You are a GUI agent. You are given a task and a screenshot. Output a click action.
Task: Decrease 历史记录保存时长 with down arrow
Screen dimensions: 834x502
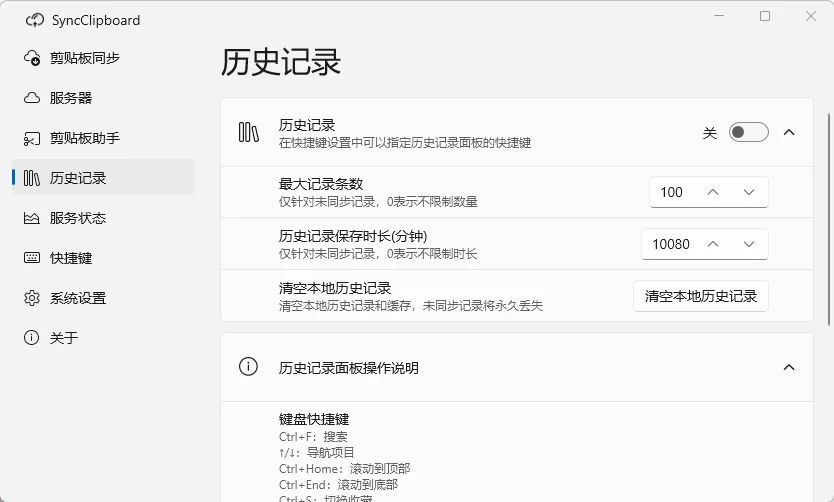click(749, 244)
